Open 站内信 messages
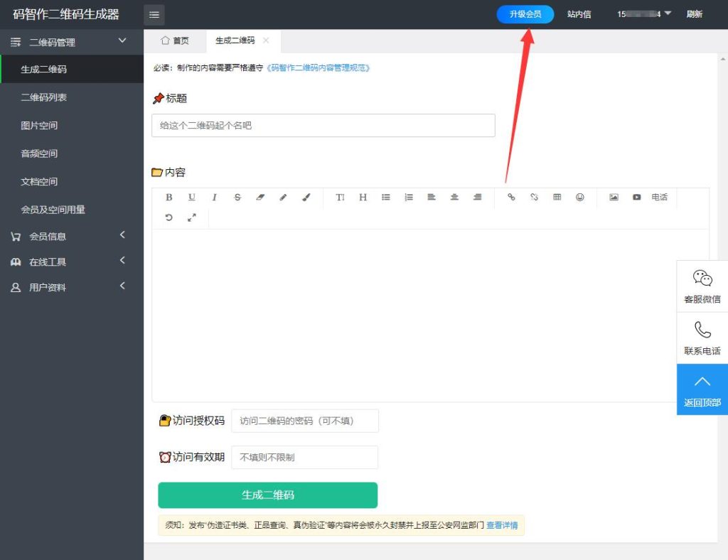The width and height of the screenshot is (728, 560). [x=579, y=14]
